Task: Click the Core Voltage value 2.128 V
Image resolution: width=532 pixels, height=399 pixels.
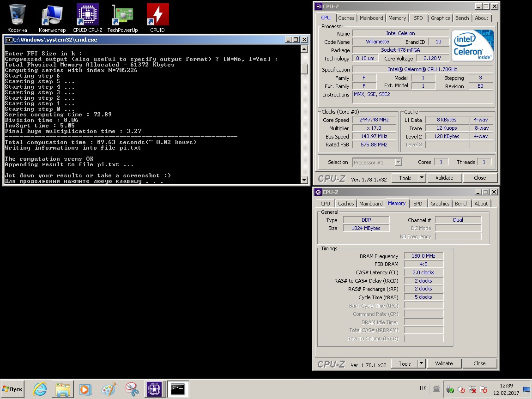Action: [432, 58]
